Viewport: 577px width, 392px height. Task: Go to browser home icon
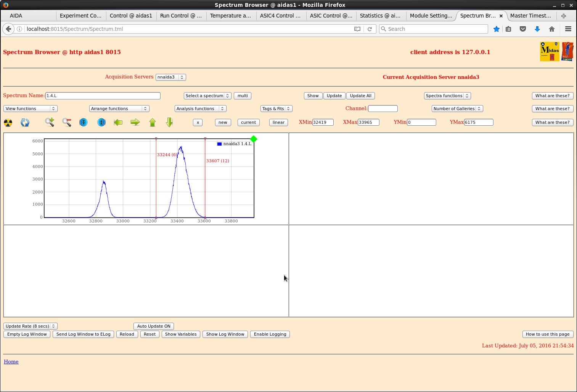coord(552,29)
